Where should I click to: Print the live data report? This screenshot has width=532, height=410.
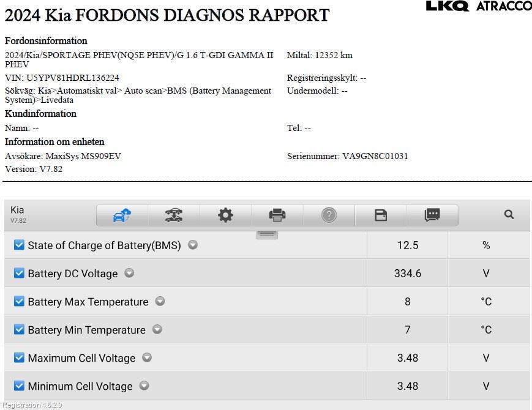coord(277,215)
